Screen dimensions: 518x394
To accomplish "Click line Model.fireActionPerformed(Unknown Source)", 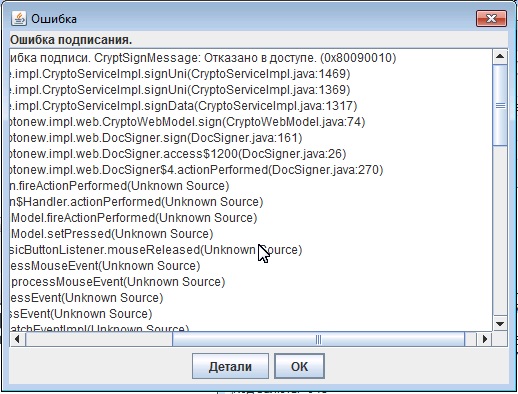I will click(134, 218).
